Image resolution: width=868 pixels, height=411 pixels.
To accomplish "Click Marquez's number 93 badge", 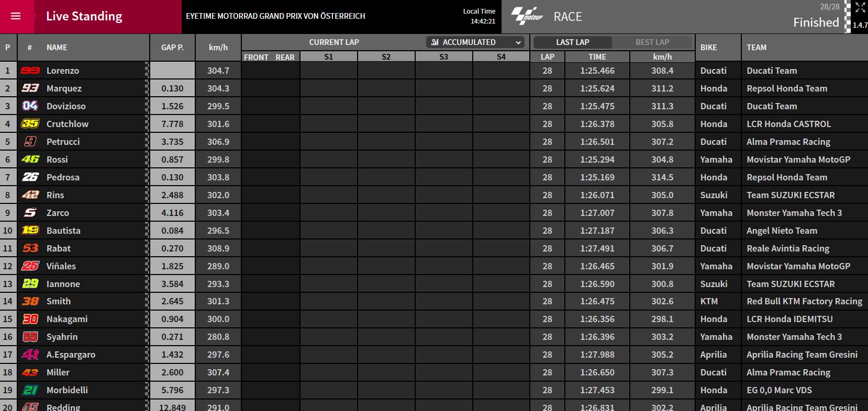I will pyautogui.click(x=30, y=88).
